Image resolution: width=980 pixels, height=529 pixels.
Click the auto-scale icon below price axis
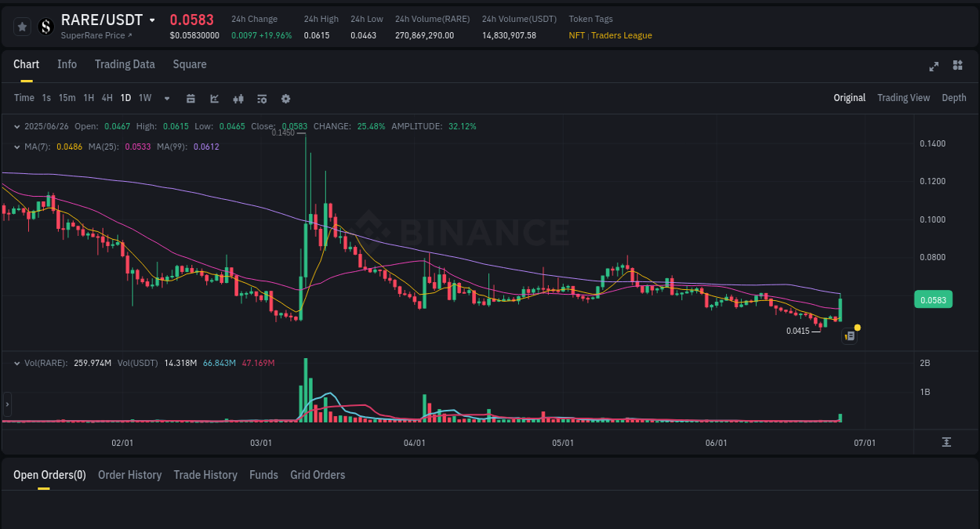pos(947,442)
